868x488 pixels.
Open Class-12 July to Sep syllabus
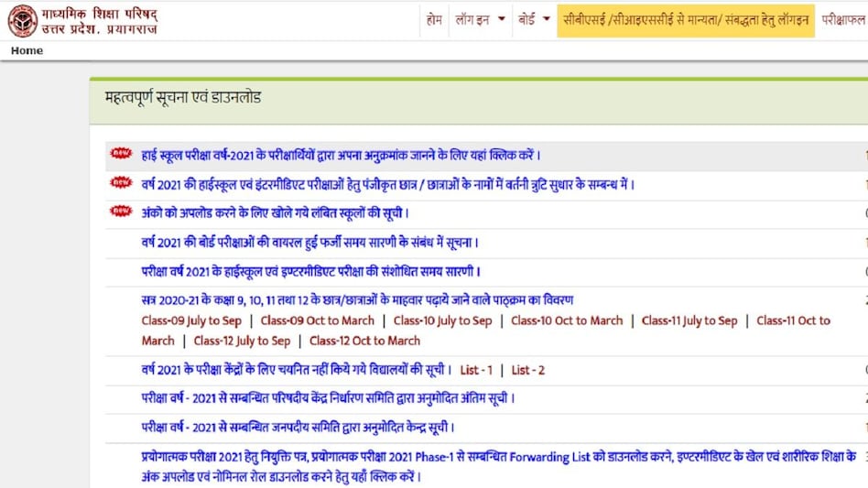(x=242, y=342)
